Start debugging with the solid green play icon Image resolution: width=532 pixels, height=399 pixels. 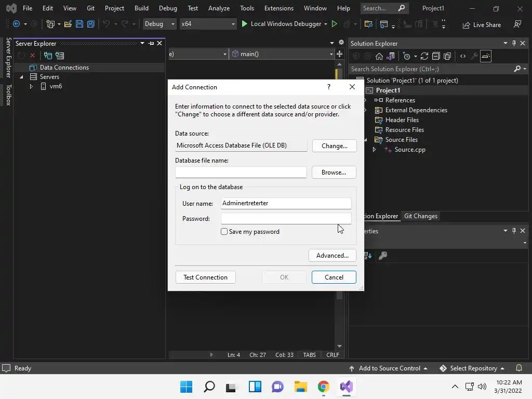coord(244,24)
